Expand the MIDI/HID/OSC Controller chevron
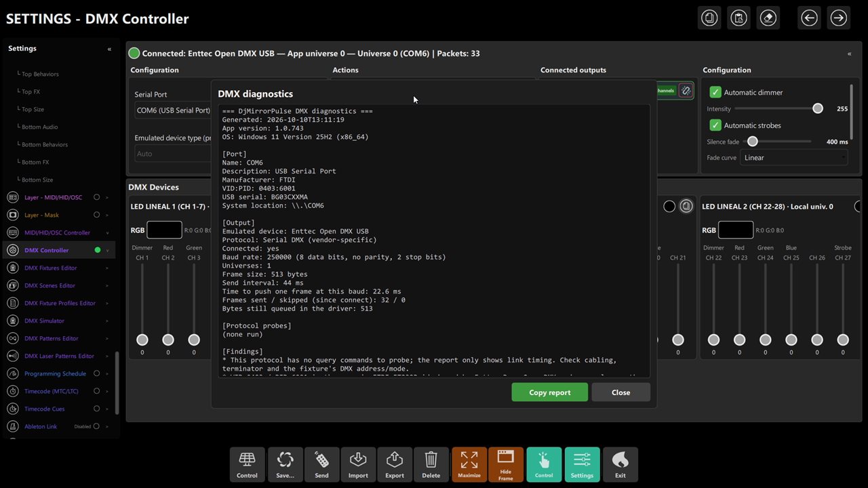This screenshot has width=868, height=488. 106,232
